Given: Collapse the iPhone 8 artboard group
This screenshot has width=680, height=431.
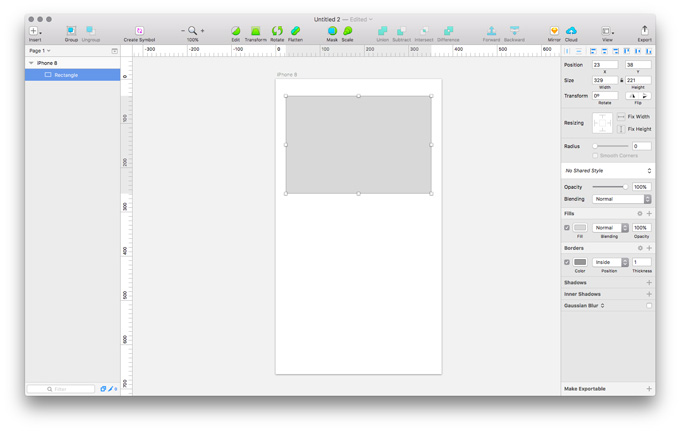Looking at the screenshot, I should 31,63.
